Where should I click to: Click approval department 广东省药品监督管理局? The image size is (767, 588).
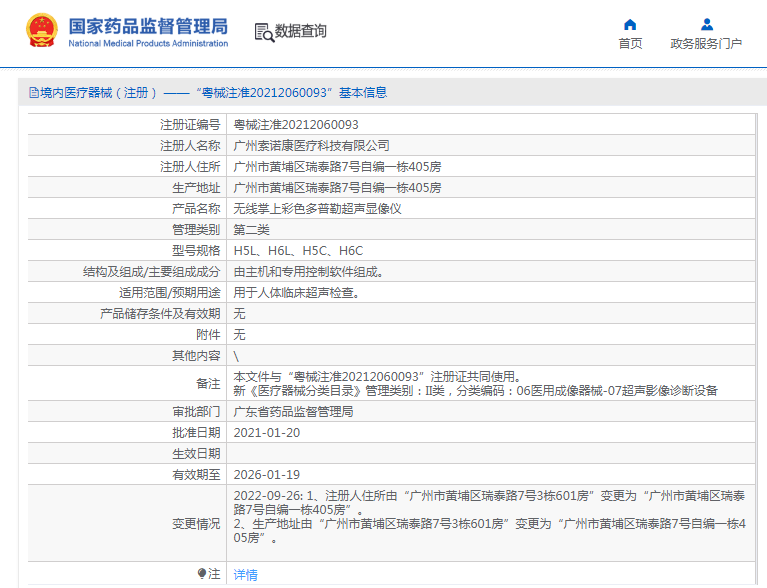[x=293, y=412]
